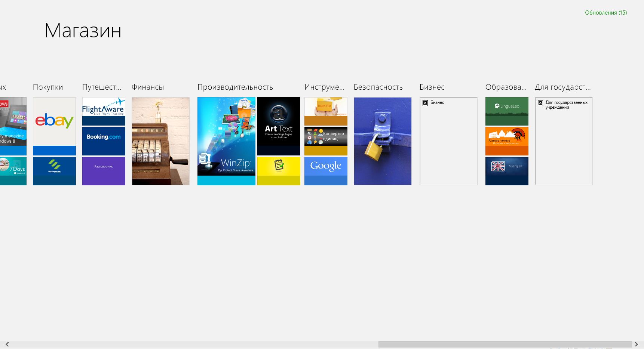Open the Для государственных учреждений tile
The height and width of the screenshot is (349, 644).
(564, 141)
